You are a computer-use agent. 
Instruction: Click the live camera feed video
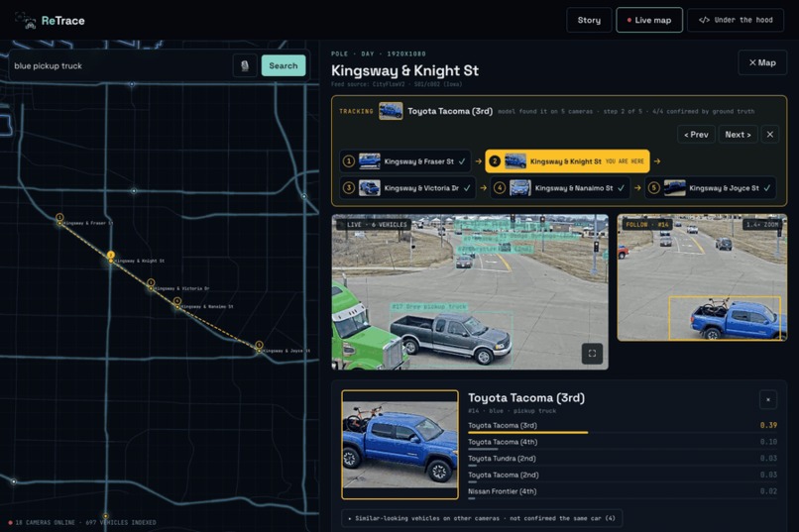470,291
